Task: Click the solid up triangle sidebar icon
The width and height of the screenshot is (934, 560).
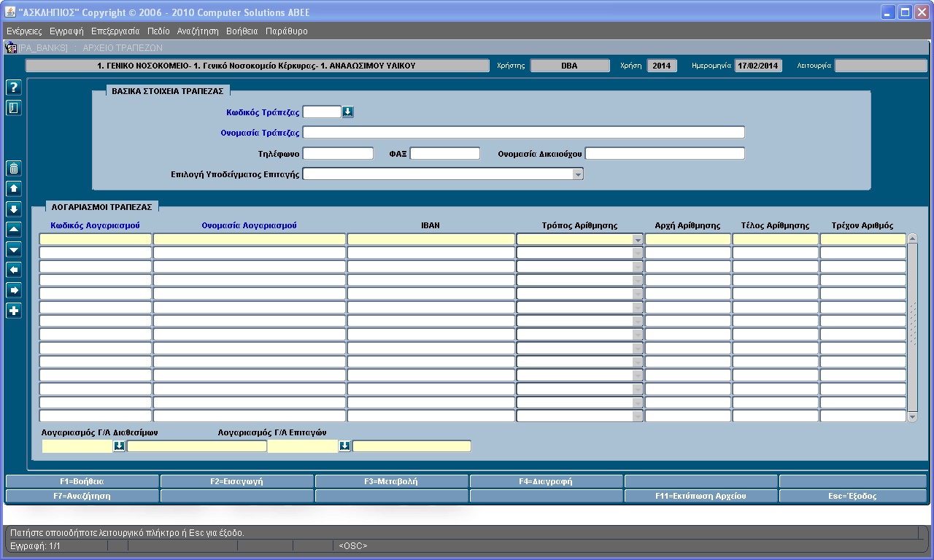Action: (14, 229)
